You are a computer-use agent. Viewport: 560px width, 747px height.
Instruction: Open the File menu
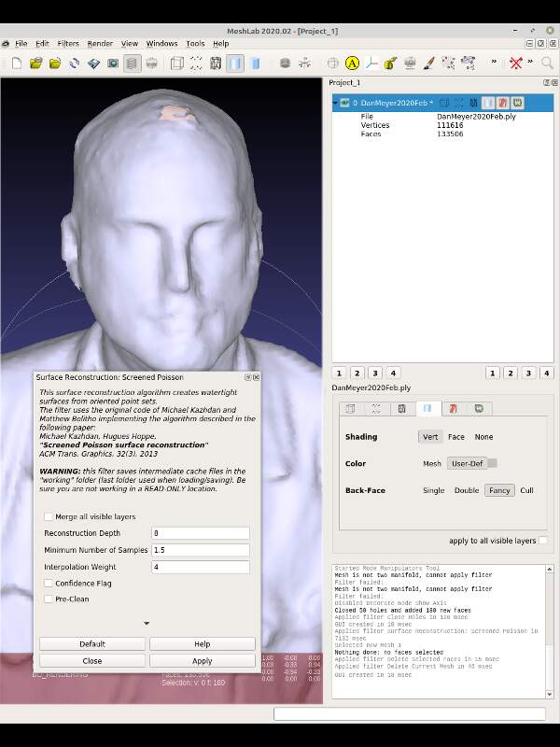tap(21, 43)
